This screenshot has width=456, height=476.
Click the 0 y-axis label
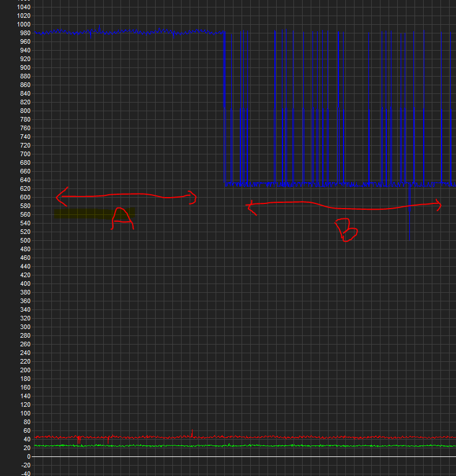tap(29, 456)
